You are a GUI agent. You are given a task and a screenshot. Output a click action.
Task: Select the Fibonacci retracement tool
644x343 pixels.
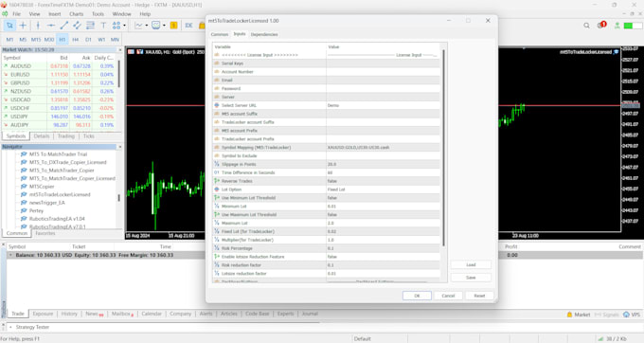90,26
